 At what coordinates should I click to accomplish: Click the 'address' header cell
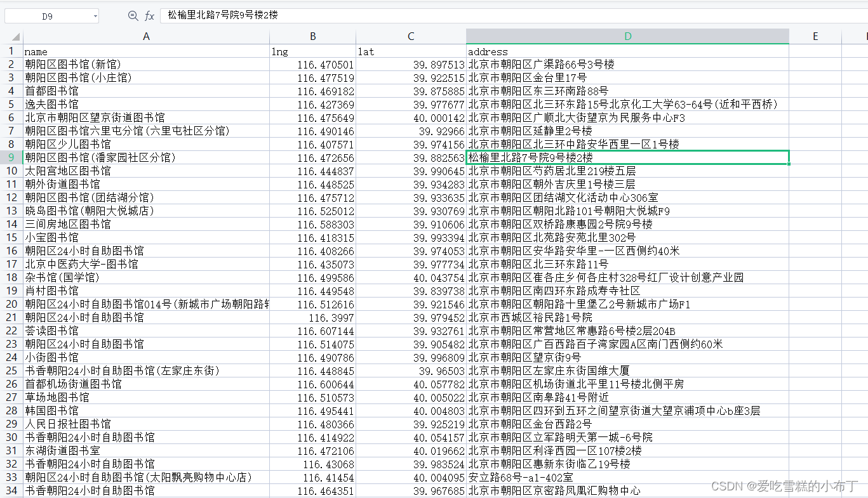(x=627, y=51)
